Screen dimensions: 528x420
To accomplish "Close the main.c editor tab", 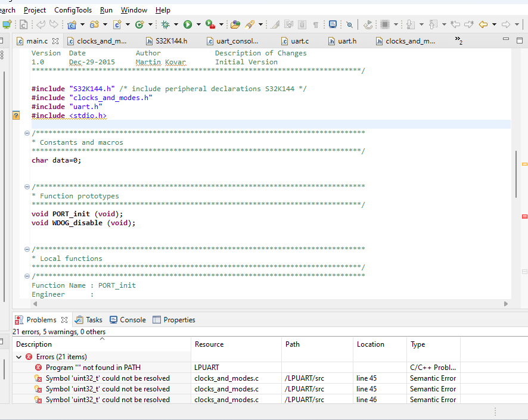I will [55, 42].
